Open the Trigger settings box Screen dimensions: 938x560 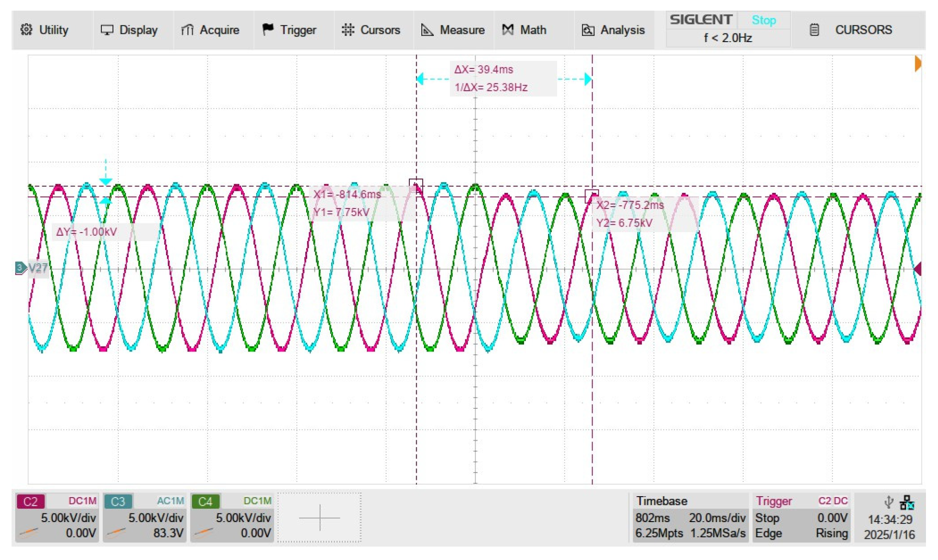click(801, 517)
